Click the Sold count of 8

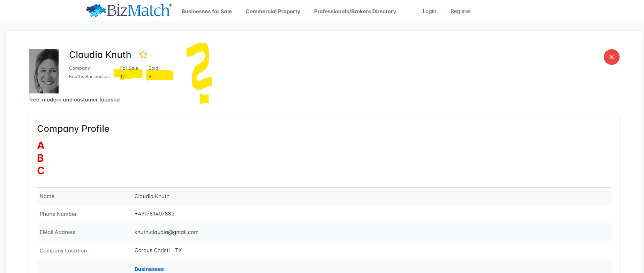(150, 76)
